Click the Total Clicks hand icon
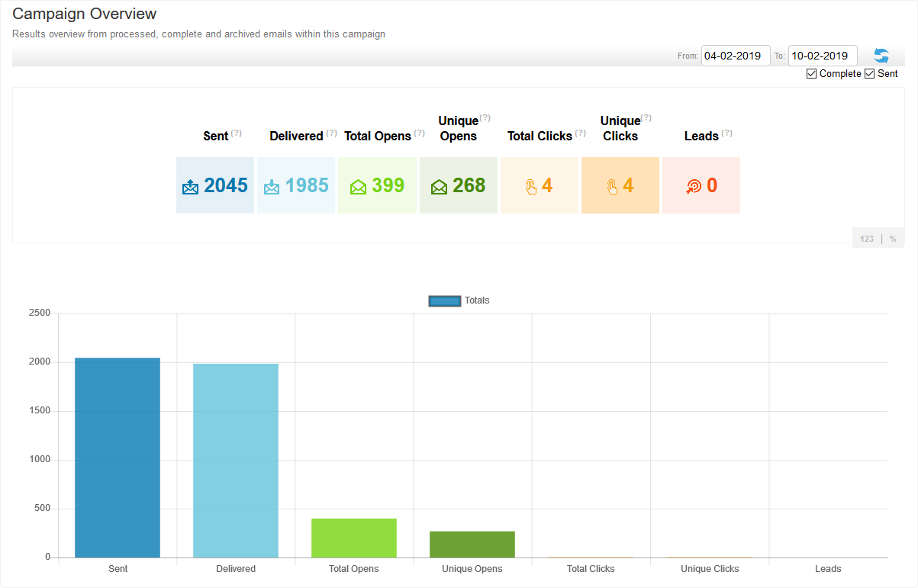Image resolution: width=918 pixels, height=588 pixels. [x=531, y=187]
